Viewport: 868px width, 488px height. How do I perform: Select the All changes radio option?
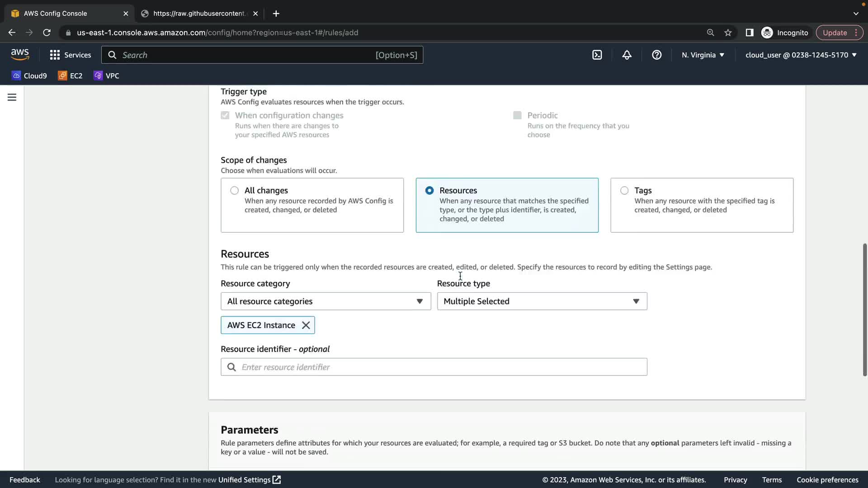(234, 191)
